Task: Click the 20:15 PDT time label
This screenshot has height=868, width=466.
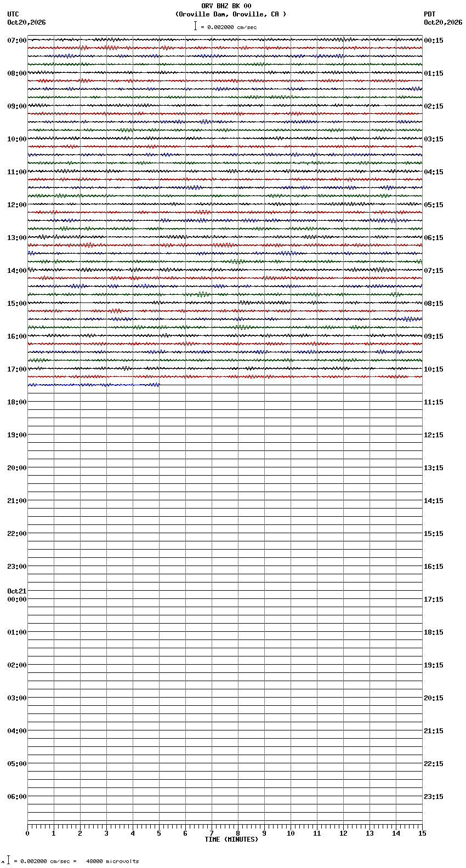Action: (434, 698)
